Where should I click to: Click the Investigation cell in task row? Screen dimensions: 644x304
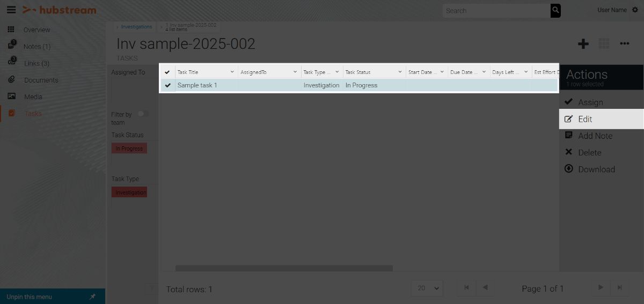click(321, 85)
